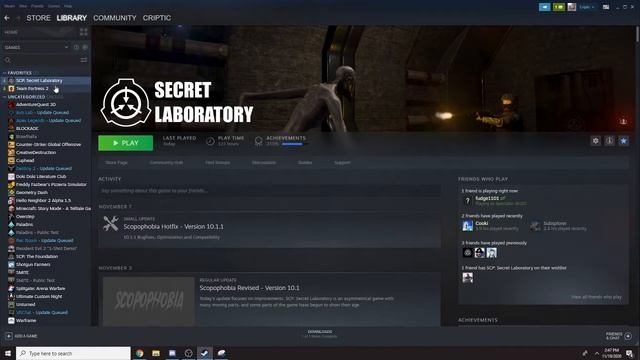Viewport: 640px width, 360px height.
Task: Click the Add a Game plus icon
Action: [x=9, y=336]
